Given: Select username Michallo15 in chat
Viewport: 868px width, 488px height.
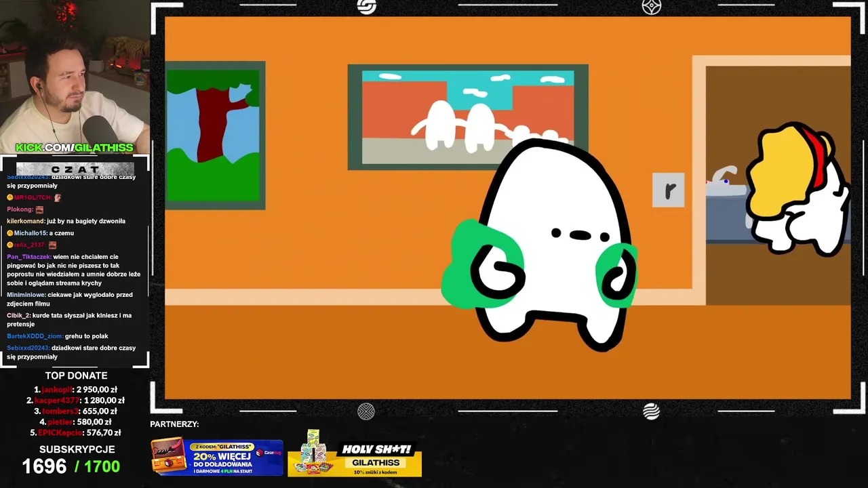Looking at the screenshot, I should tap(31, 233).
